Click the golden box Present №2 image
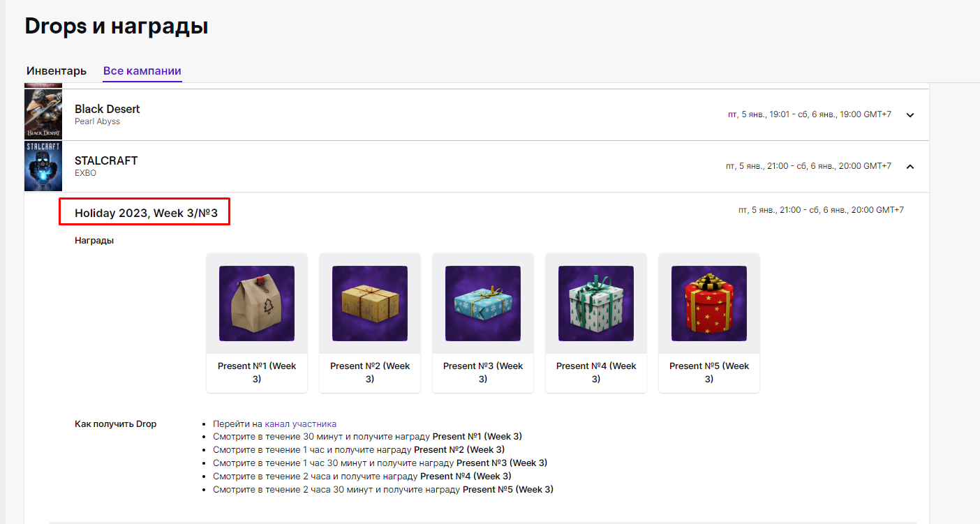Screen dimensions: 980x524 [370, 304]
